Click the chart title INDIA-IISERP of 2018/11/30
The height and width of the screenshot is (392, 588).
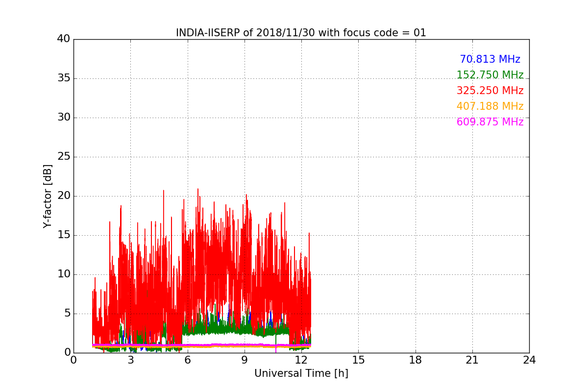click(x=301, y=33)
